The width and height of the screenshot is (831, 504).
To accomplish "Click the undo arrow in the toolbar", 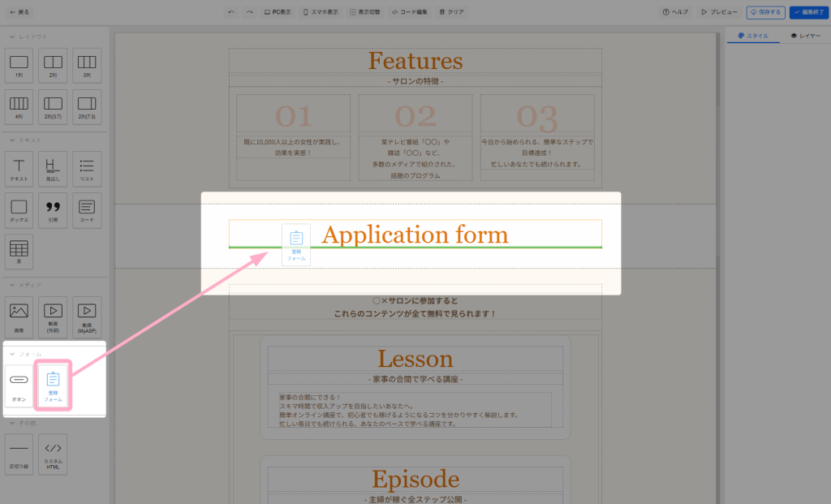I will [231, 12].
